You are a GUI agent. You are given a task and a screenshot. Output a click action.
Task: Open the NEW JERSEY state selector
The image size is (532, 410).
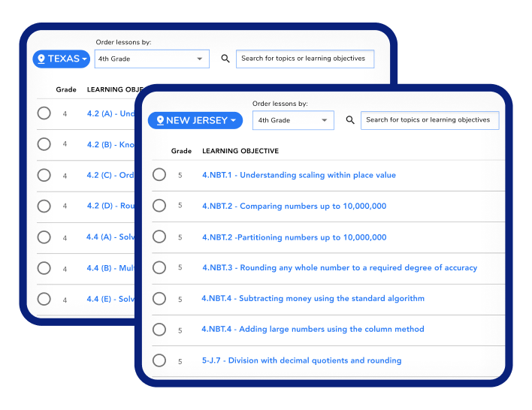(195, 120)
